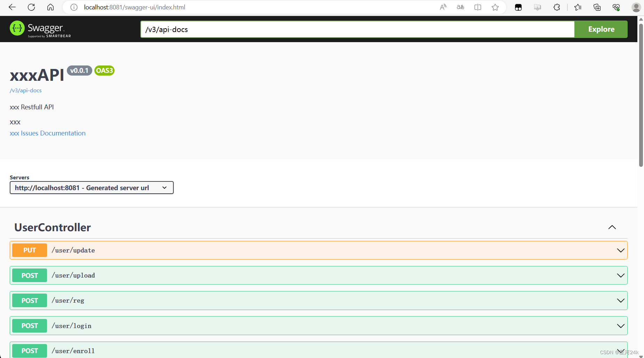Screen dimensions: 644x358
Task: Add page to favorites with the star icon
Action: tap(495, 7)
